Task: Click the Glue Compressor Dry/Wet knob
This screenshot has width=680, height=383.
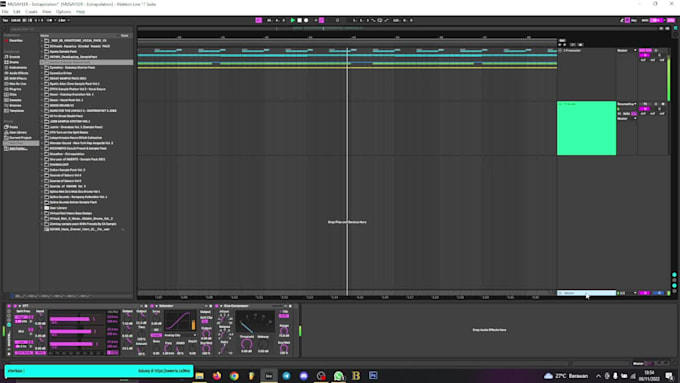Action: click(x=284, y=348)
